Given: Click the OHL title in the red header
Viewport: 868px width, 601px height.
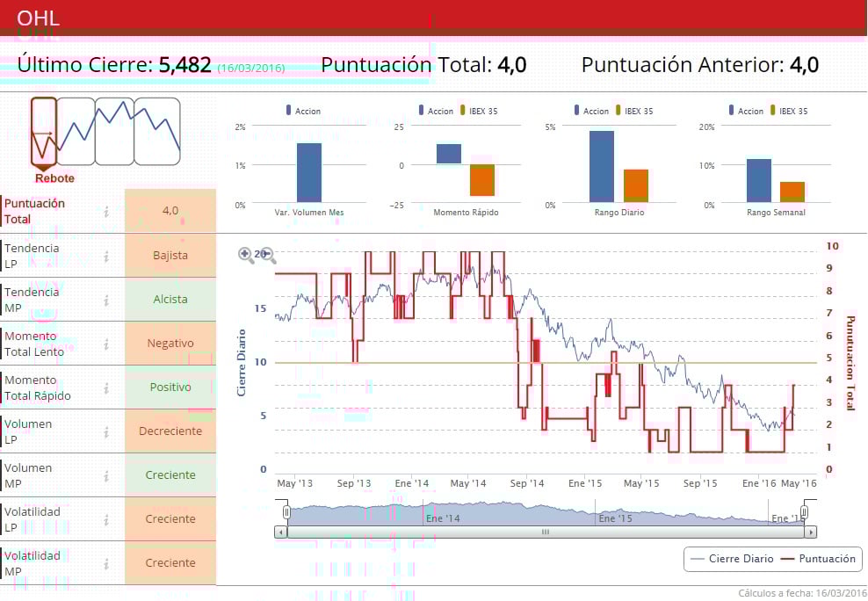Looking at the screenshot, I should click(38, 18).
